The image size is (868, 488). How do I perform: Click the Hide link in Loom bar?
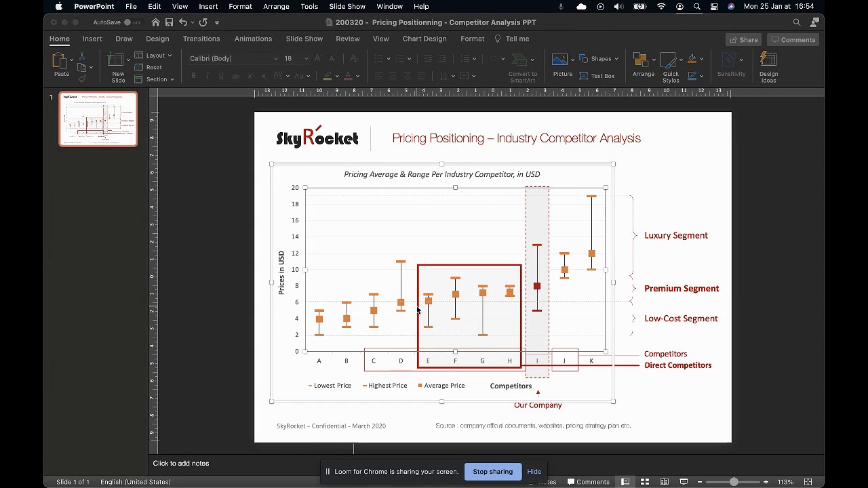point(534,472)
